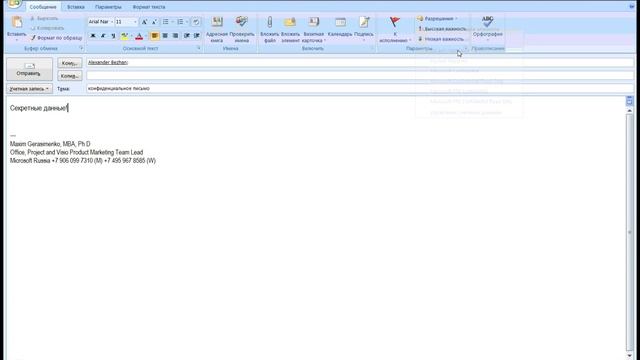Toggle italic formatting
640x360 pixels.
click(x=103, y=36)
